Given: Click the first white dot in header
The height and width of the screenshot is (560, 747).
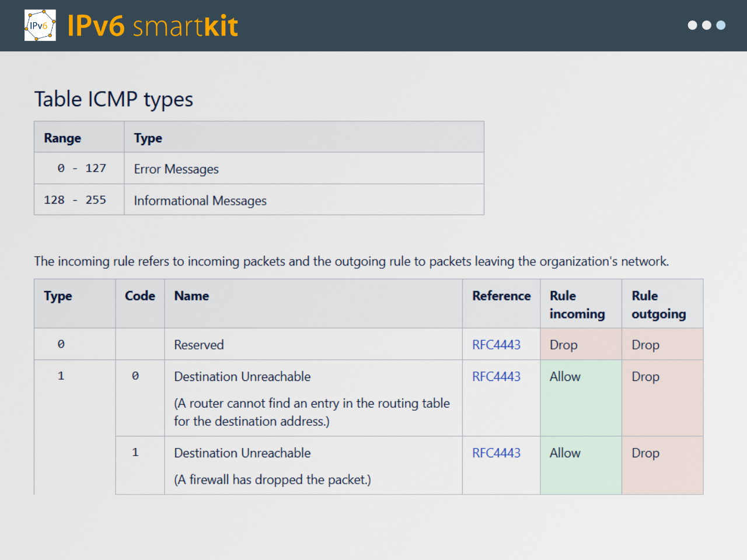Looking at the screenshot, I should [692, 25].
